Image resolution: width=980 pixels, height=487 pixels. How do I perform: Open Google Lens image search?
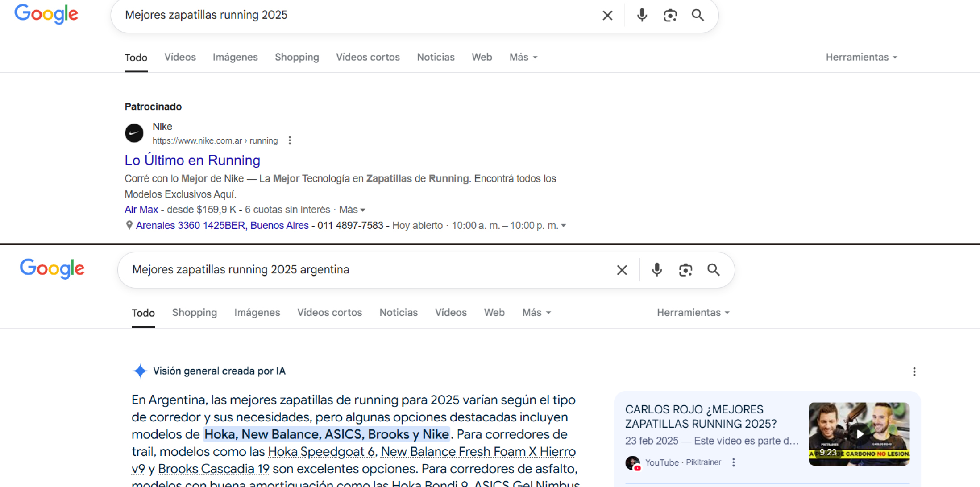click(670, 15)
